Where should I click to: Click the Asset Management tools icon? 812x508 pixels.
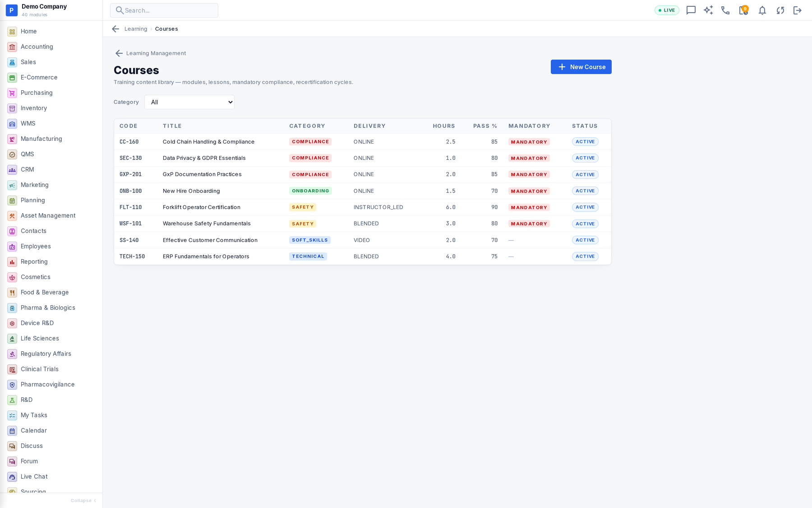click(12, 216)
